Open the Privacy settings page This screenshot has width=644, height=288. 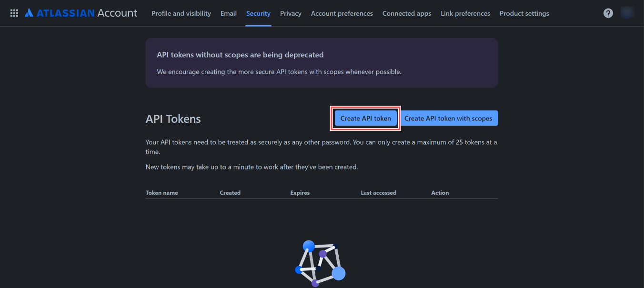(291, 13)
